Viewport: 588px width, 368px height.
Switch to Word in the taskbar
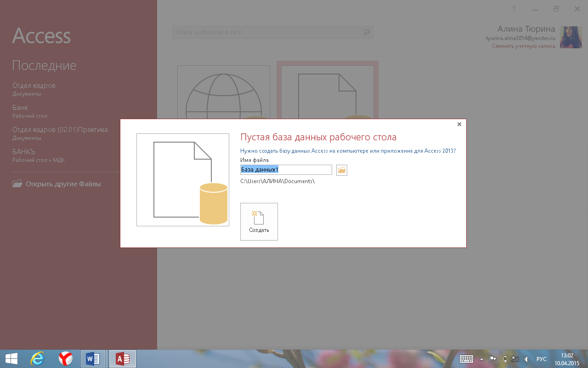[93, 359]
